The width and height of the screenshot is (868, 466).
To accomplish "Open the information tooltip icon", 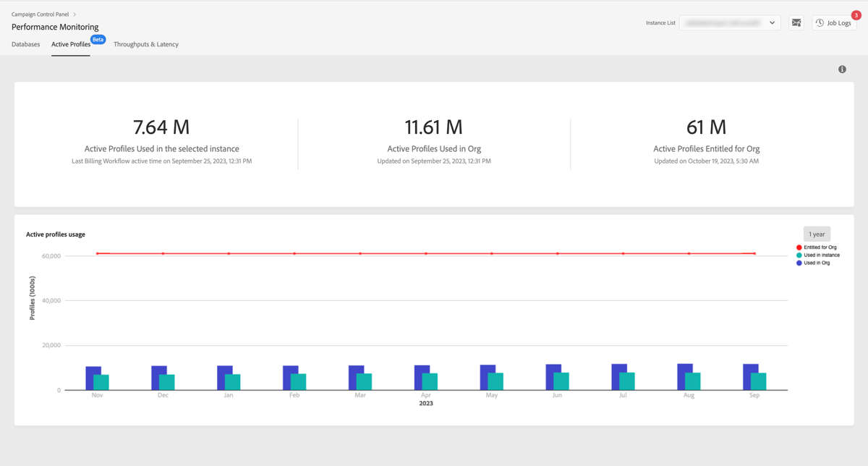I will click(841, 69).
